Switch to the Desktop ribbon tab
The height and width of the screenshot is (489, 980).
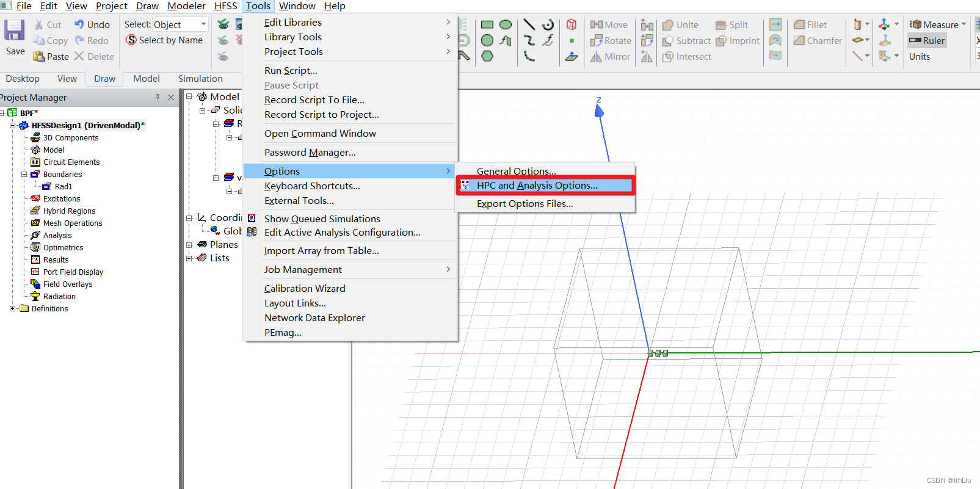[x=23, y=79]
